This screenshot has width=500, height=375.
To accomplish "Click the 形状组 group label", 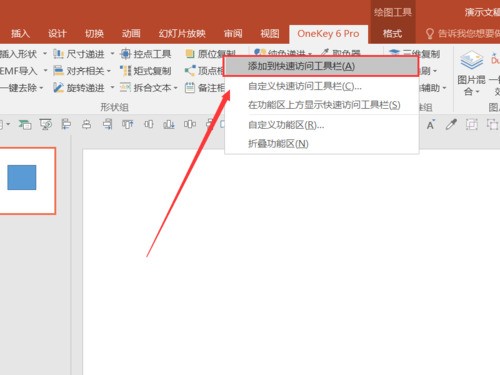I will click(114, 107).
